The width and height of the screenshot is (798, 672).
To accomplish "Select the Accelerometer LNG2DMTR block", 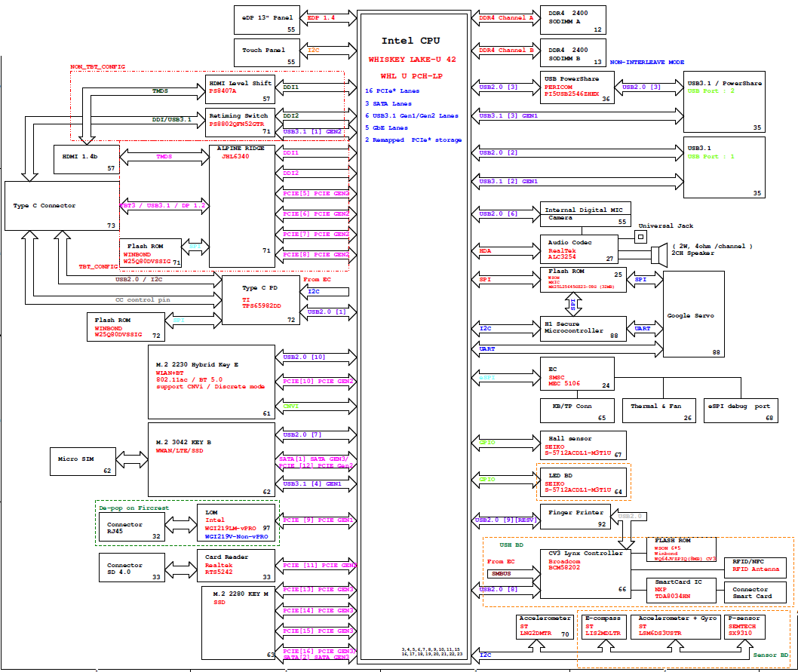I will tap(545, 627).
